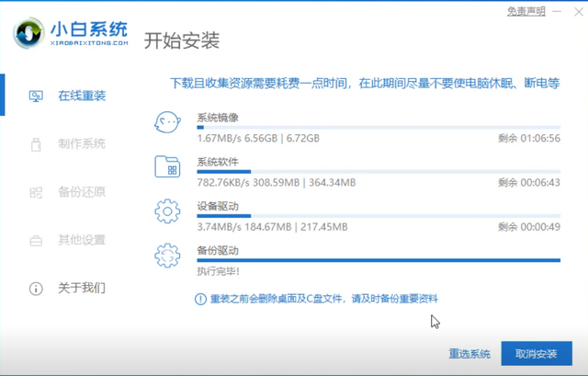Image resolution: width=588 pixels, height=376 pixels.
Task: Open the 关于我们 menu item
Action: [x=82, y=288]
